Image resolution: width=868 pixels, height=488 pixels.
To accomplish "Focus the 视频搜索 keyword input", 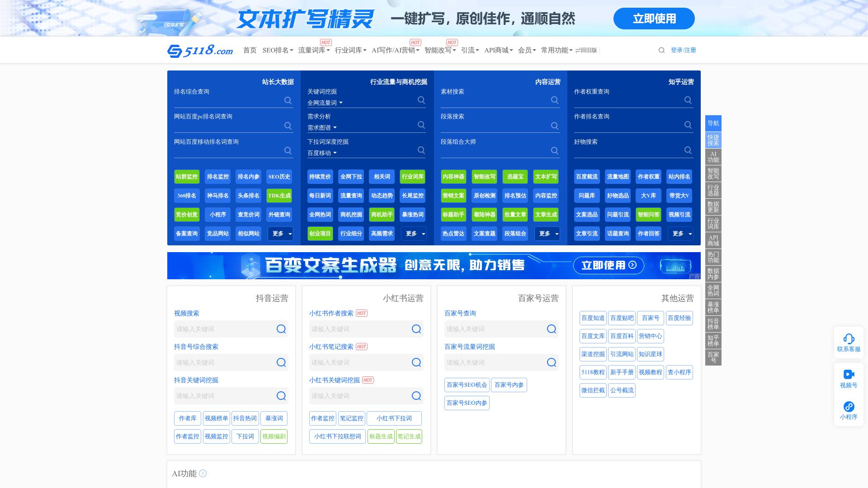I will (x=231, y=329).
